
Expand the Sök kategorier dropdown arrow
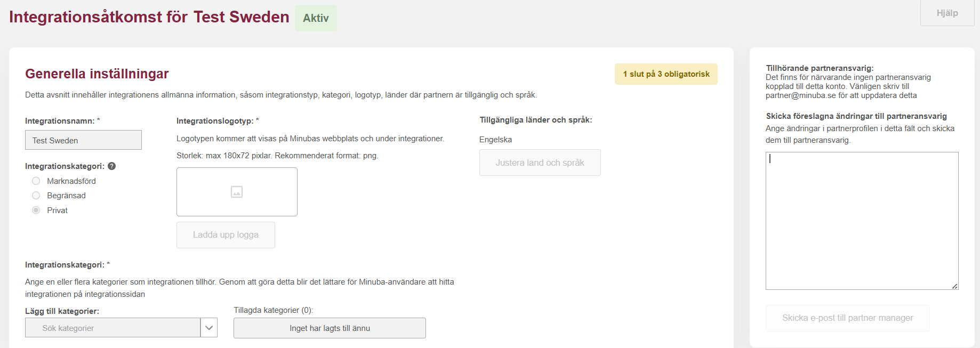(209, 328)
